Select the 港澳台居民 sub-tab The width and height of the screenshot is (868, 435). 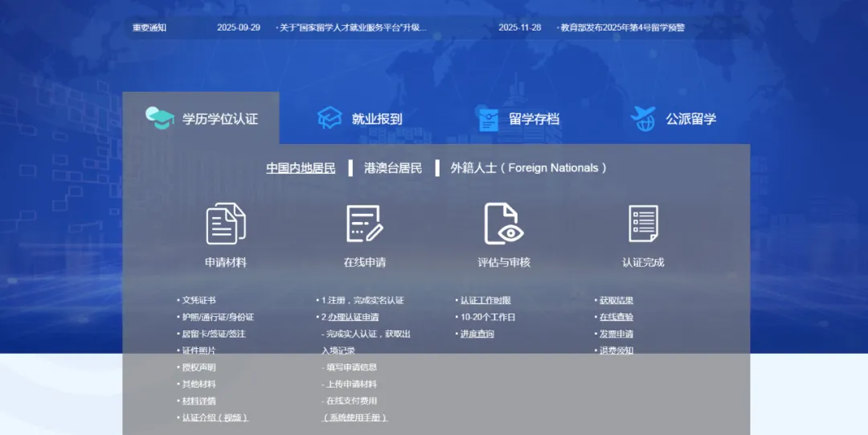(393, 168)
